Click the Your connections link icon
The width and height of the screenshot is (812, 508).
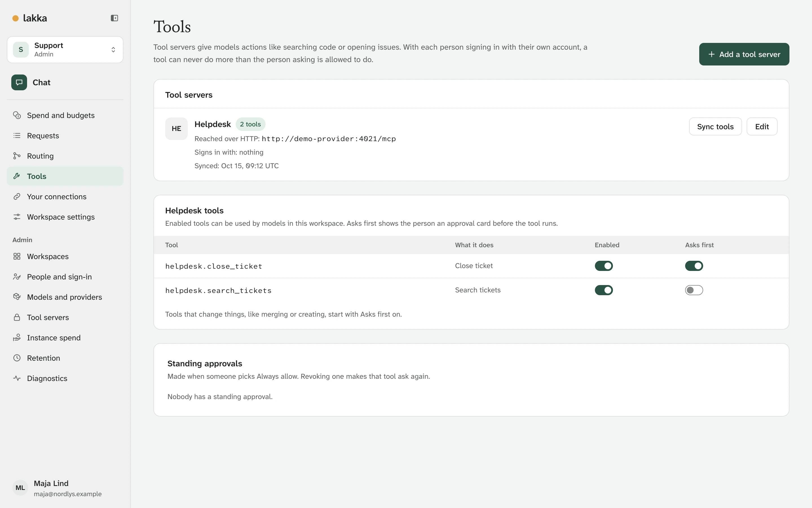tap(17, 196)
